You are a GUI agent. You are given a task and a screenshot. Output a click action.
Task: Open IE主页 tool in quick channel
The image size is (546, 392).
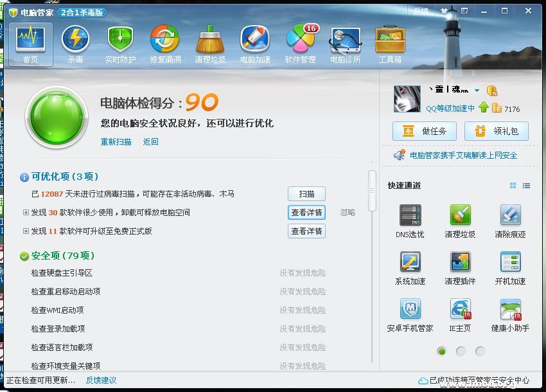pyautogui.click(x=461, y=317)
